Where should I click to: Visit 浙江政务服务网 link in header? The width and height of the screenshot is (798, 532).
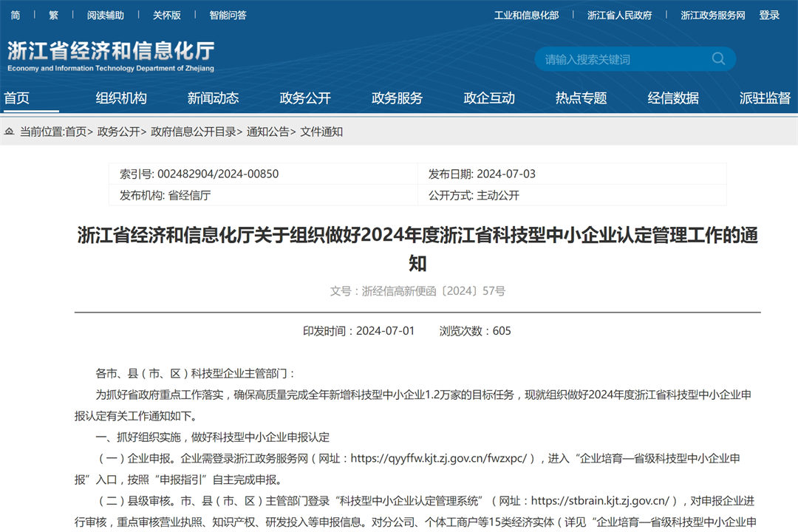[712, 15]
